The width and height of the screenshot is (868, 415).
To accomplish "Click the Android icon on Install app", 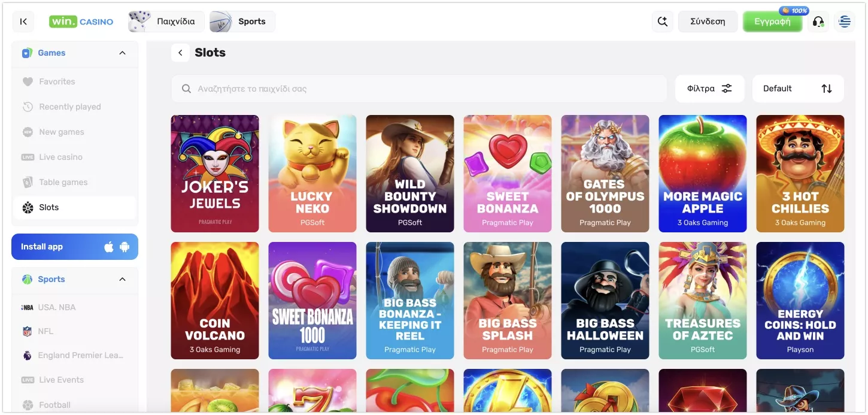I will pyautogui.click(x=125, y=247).
